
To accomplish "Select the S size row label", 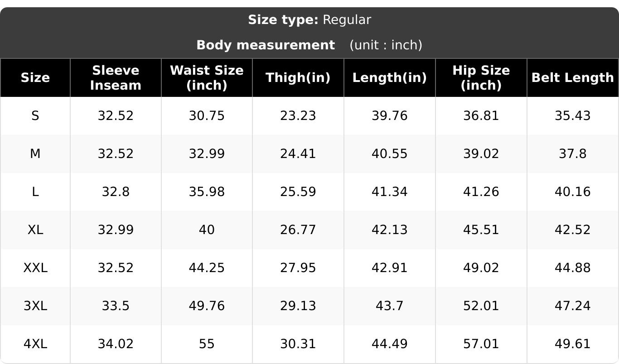I will pos(35,116).
